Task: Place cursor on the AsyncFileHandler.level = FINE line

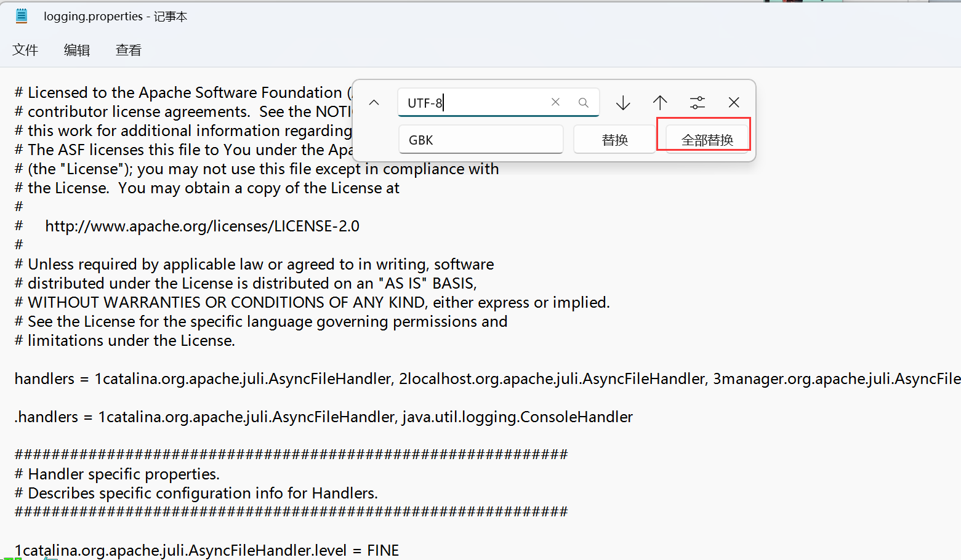Action: click(207, 550)
